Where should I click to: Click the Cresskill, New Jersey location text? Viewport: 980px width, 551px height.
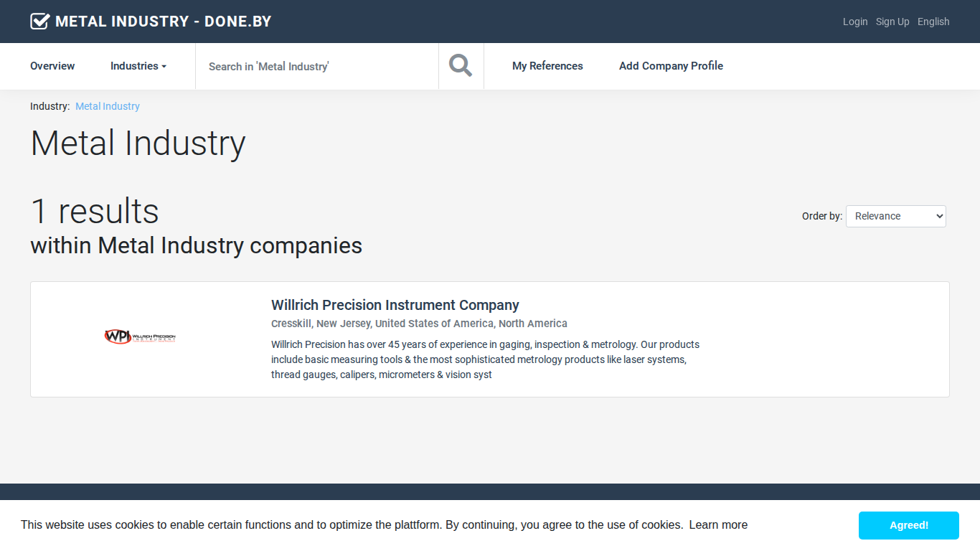419,324
